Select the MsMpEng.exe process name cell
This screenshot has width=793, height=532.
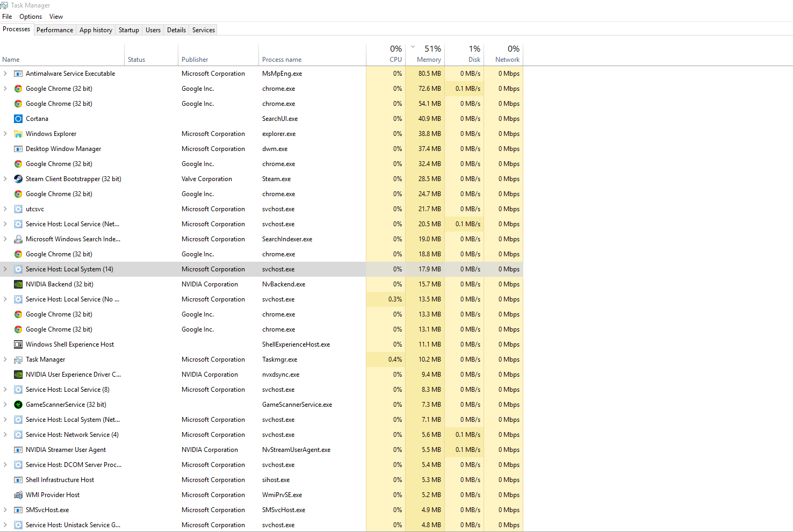tap(282, 74)
